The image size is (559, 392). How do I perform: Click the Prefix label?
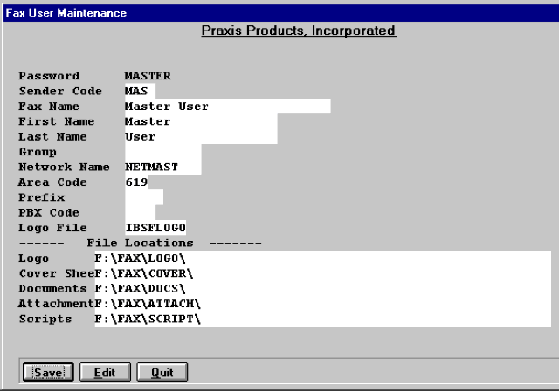(x=42, y=197)
